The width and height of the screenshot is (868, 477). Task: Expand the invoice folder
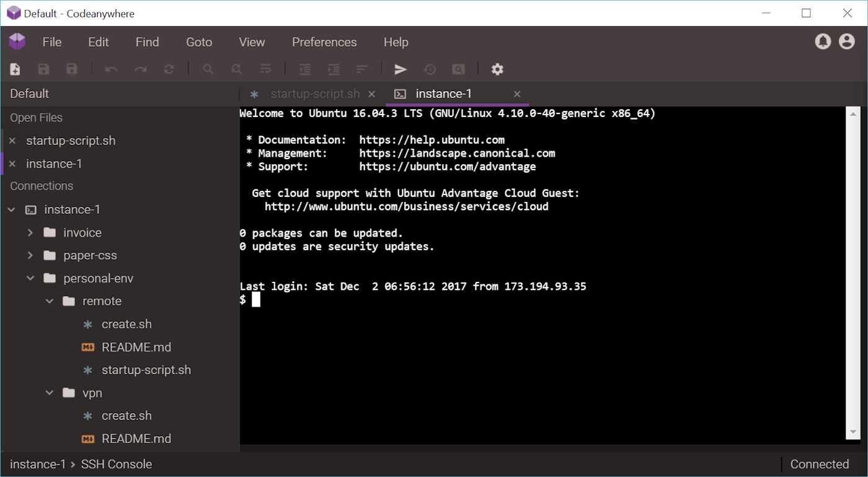point(30,233)
